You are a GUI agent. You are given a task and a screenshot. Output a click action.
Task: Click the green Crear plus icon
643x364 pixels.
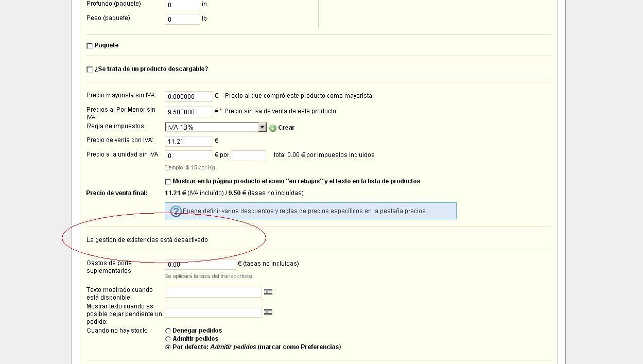[x=273, y=128]
